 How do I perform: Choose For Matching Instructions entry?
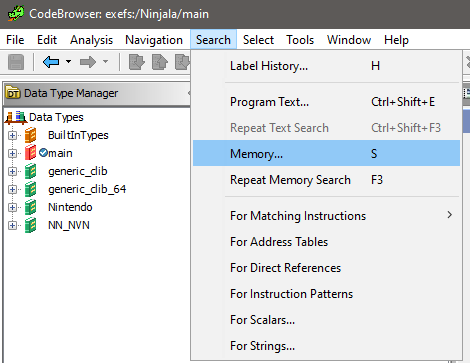pyautogui.click(x=326, y=216)
